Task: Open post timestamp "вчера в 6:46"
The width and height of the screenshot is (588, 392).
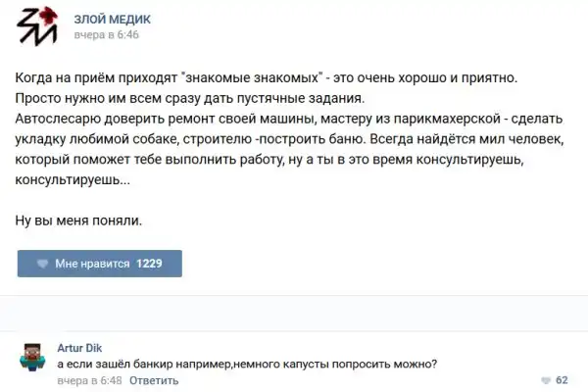Action: tap(107, 35)
